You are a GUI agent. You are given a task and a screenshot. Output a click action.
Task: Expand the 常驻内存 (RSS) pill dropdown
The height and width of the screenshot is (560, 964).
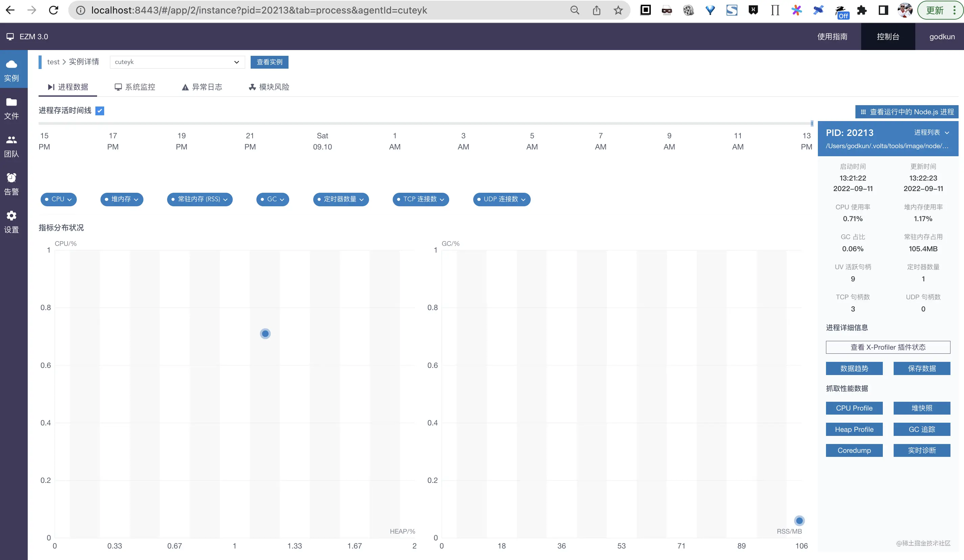[200, 199]
